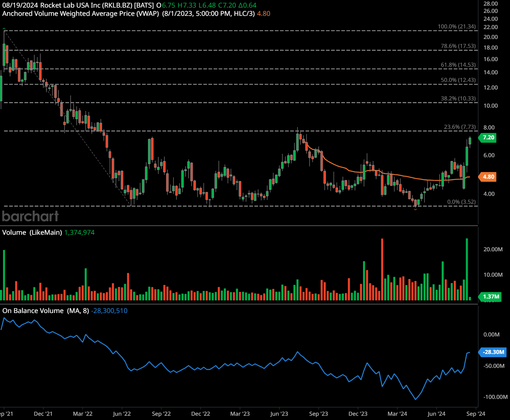Click the Volume (LikeMain) pane label

[x=32, y=232]
